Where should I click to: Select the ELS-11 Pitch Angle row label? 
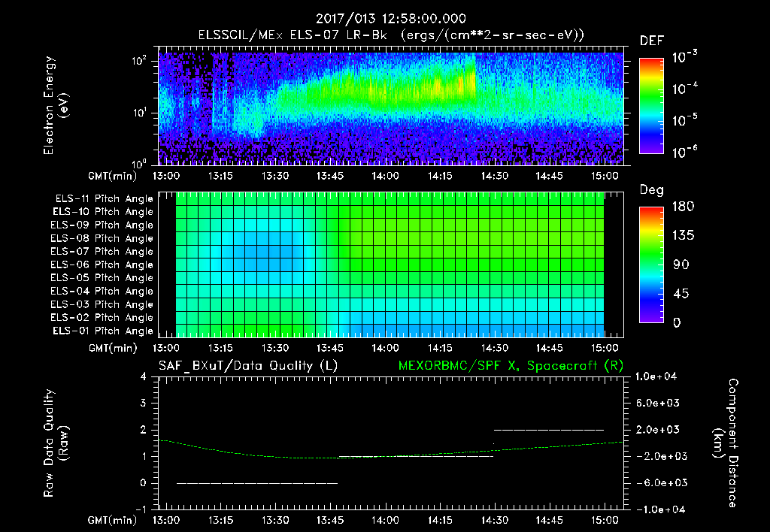104,199
